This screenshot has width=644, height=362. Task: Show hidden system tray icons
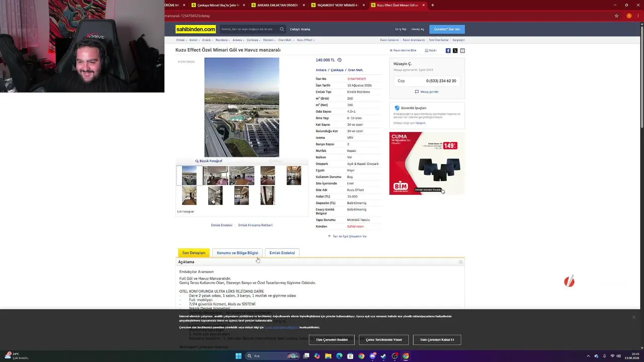coord(588,356)
